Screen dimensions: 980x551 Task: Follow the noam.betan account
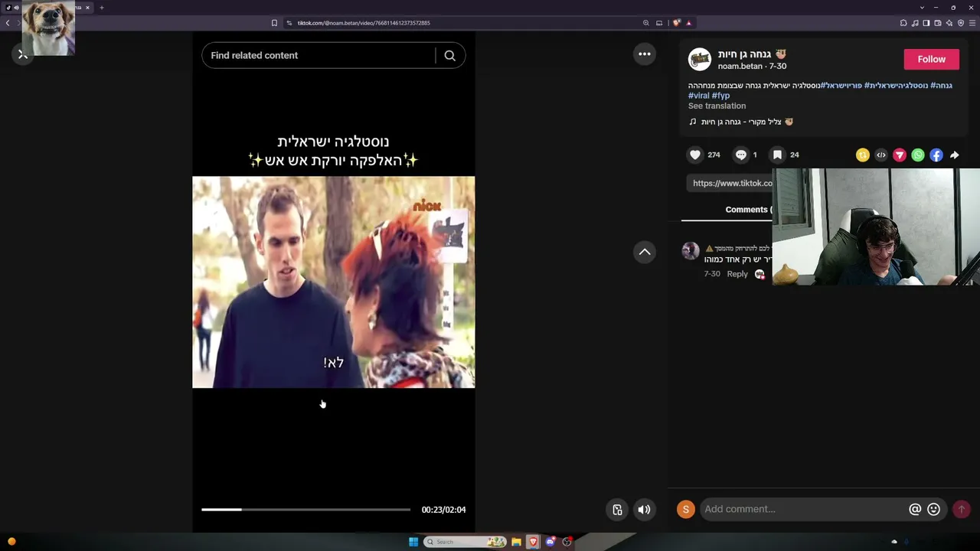[x=931, y=59]
